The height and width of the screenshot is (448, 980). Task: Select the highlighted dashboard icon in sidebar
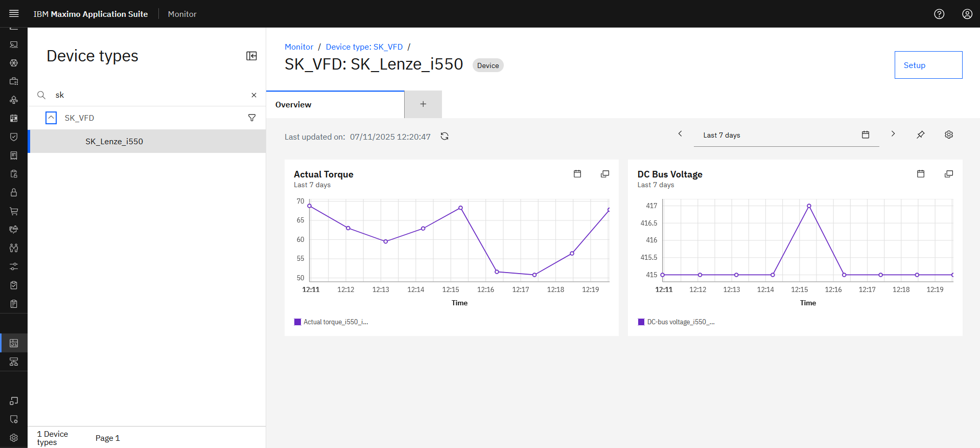pyautogui.click(x=14, y=343)
